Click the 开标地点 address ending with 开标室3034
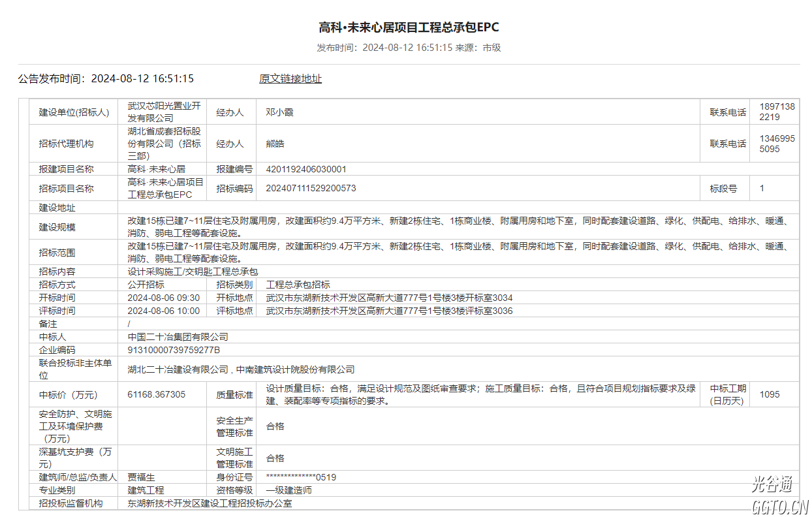This screenshot has height=517, width=812. pos(389,298)
